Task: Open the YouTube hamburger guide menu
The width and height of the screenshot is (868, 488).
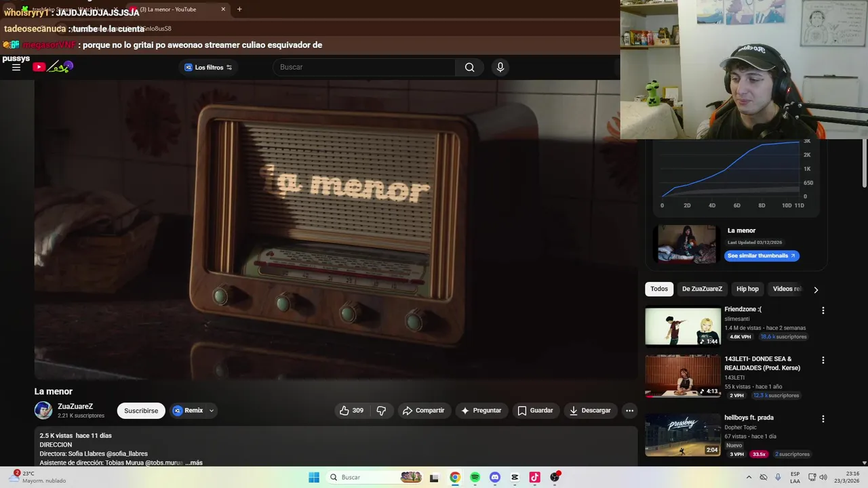Action: 16,67
